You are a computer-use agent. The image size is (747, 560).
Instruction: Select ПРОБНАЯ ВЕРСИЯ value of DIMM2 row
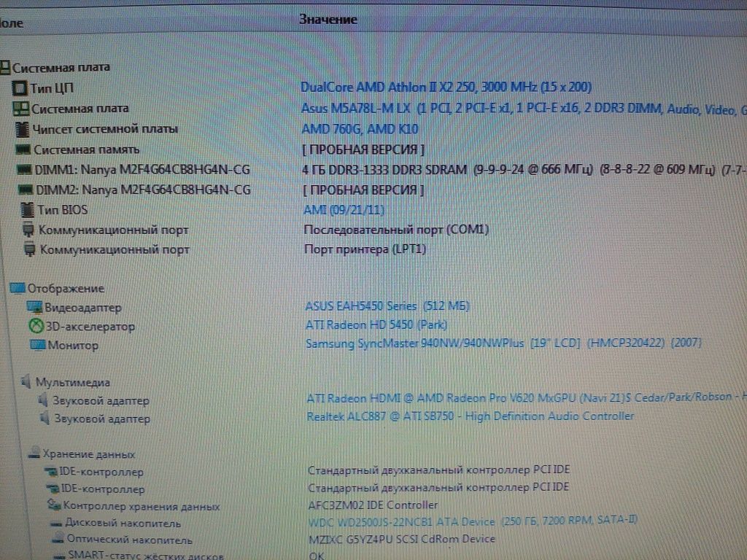click(363, 190)
